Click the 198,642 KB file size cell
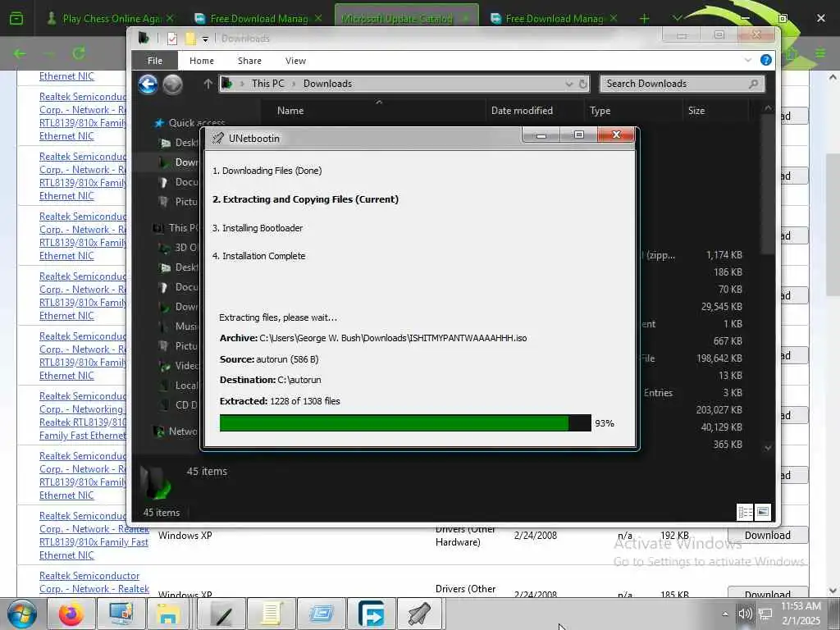The height and width of the screenshot is (630, 840). pyautogui.click(x=719, y=358)
